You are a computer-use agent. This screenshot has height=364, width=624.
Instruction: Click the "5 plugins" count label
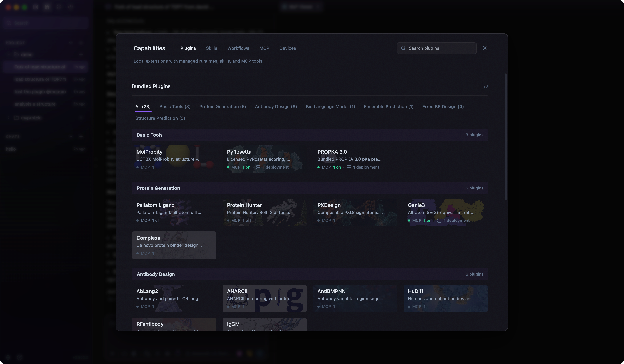tap(474, 188)
